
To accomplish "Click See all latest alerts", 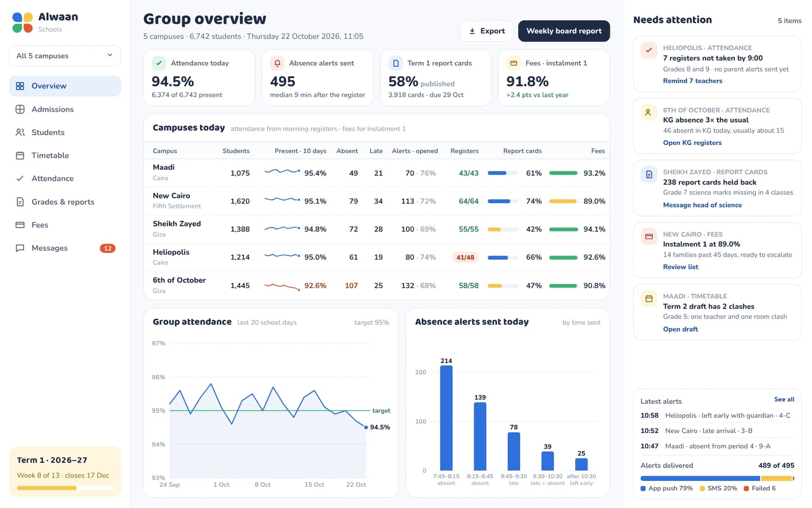I will click(784, 400).
